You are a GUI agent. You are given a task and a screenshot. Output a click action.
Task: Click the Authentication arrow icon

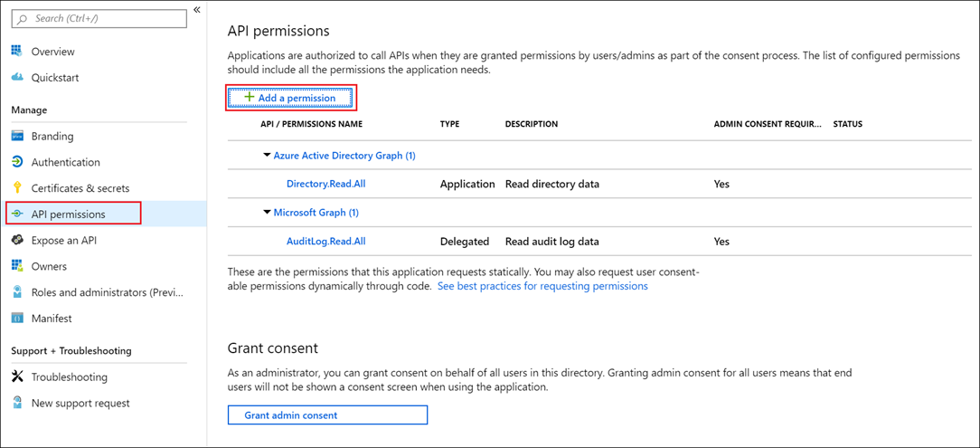(17, 162)
